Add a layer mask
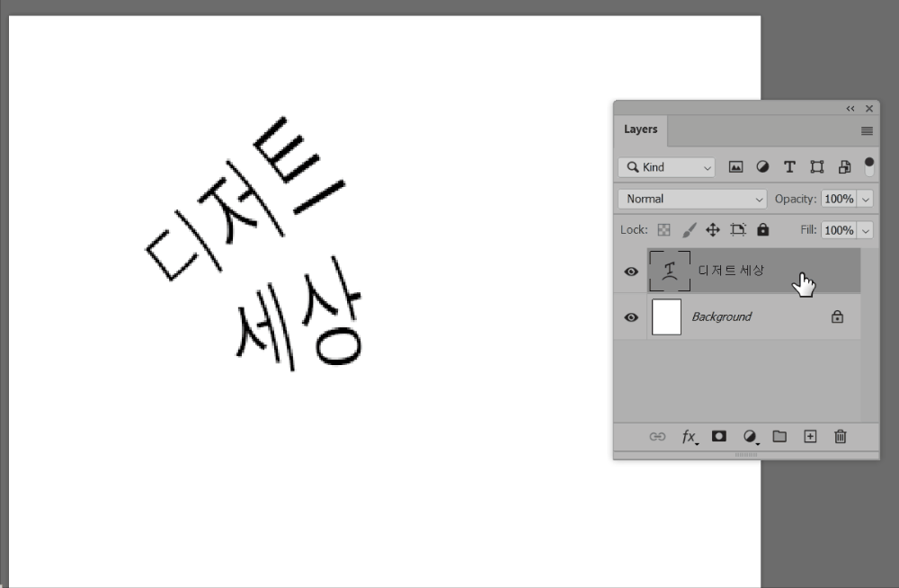Screen dimensions: 899x588 pyautogui.click(x=719, y=437)
